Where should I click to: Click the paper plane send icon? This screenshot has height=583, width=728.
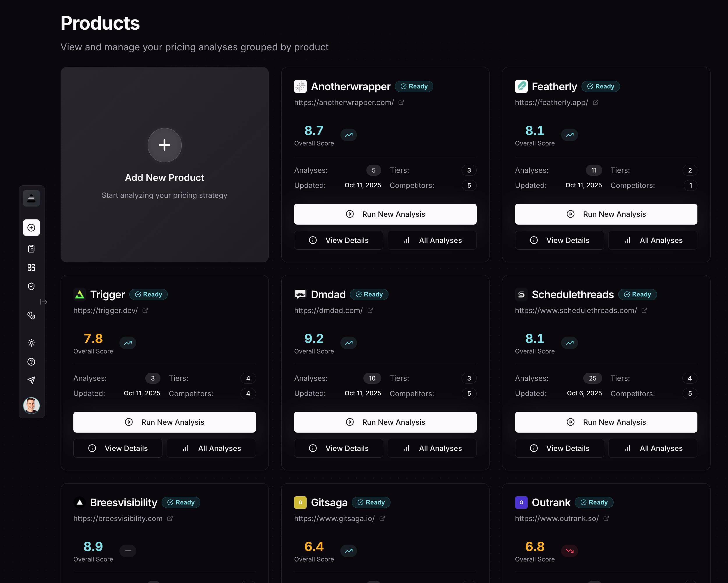tap(31, 380)
